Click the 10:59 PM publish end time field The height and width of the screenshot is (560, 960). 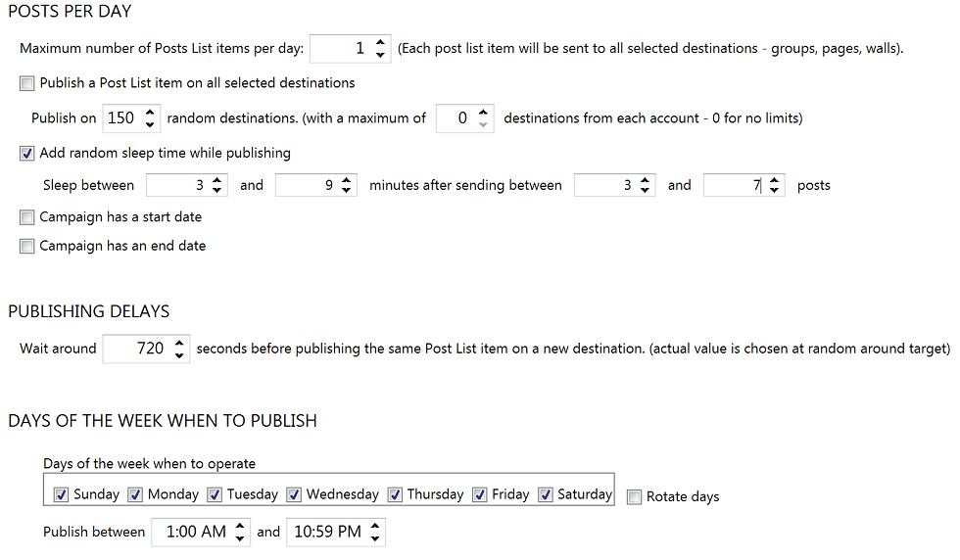pyautogui.click(x=327, y=533)
